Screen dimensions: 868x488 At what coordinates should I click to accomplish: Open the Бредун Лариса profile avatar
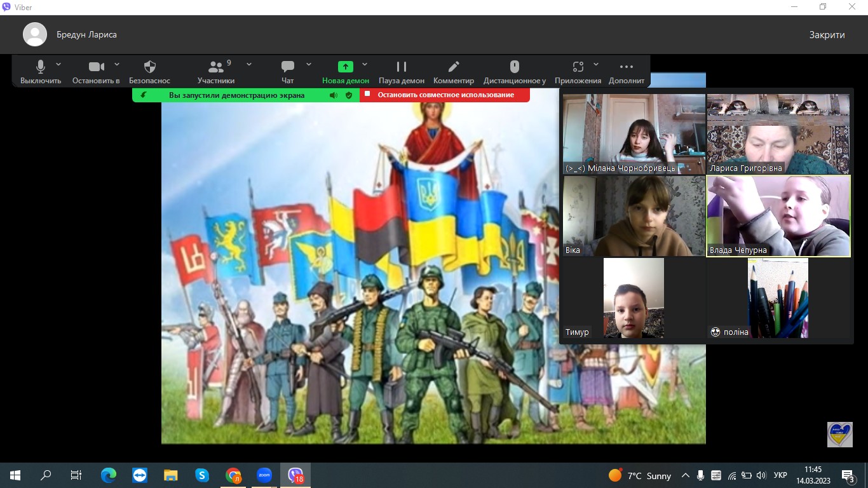(35, 34)
